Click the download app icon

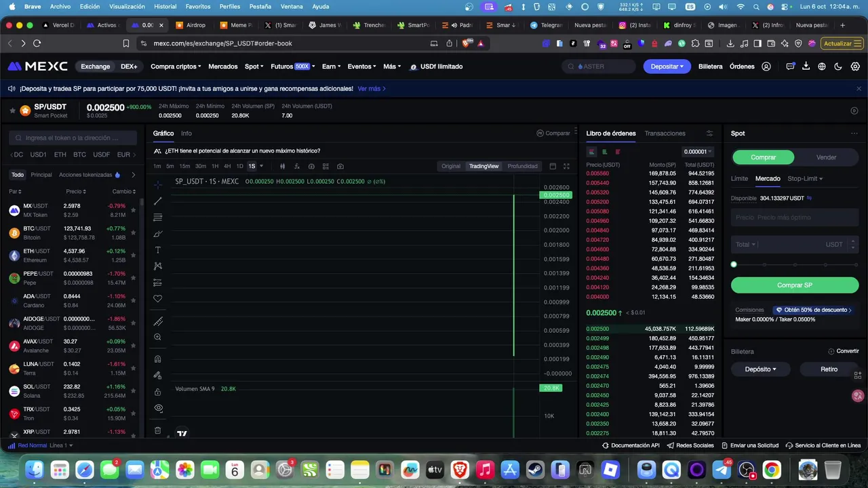[x=806, y=66]
